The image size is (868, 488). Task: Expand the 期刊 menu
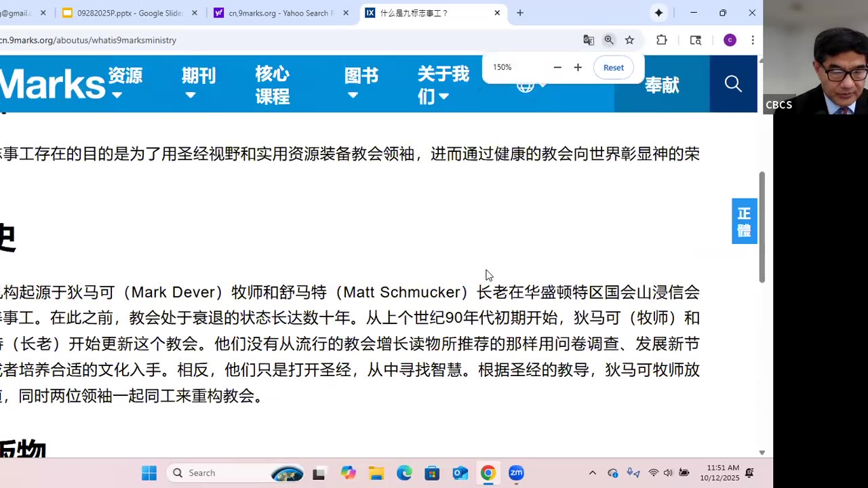coord(198,83)
